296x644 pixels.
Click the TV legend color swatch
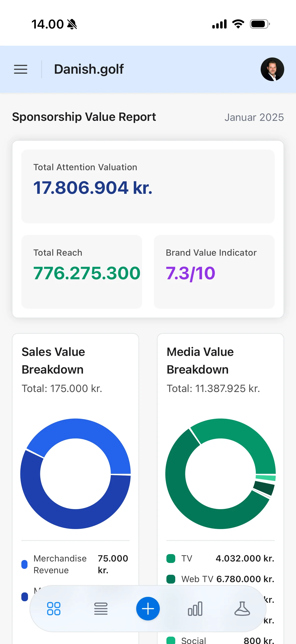point(171,558)
